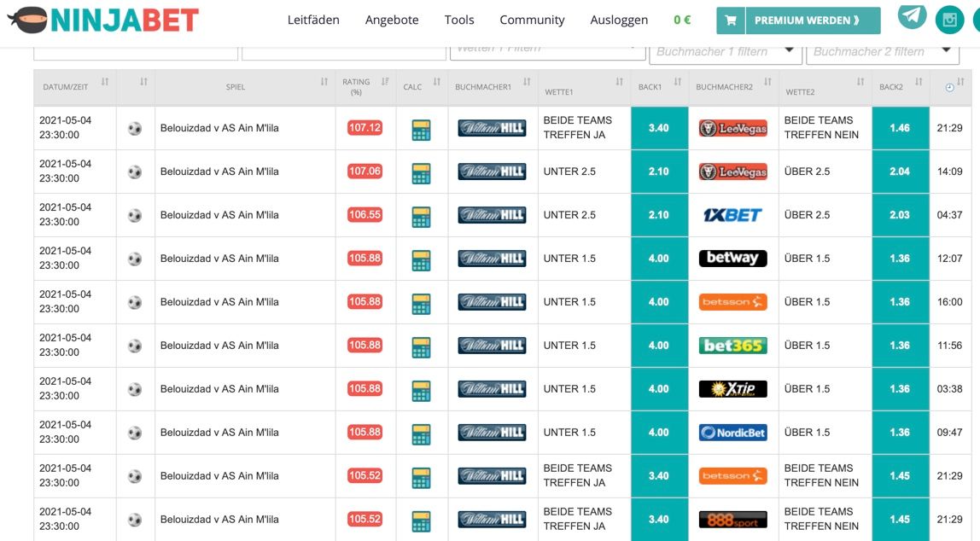Click ÜBER 2.5 in the 1XBET row
Image resolution: width=980 pixels, height=541 pixels.
tap(807, 215)
